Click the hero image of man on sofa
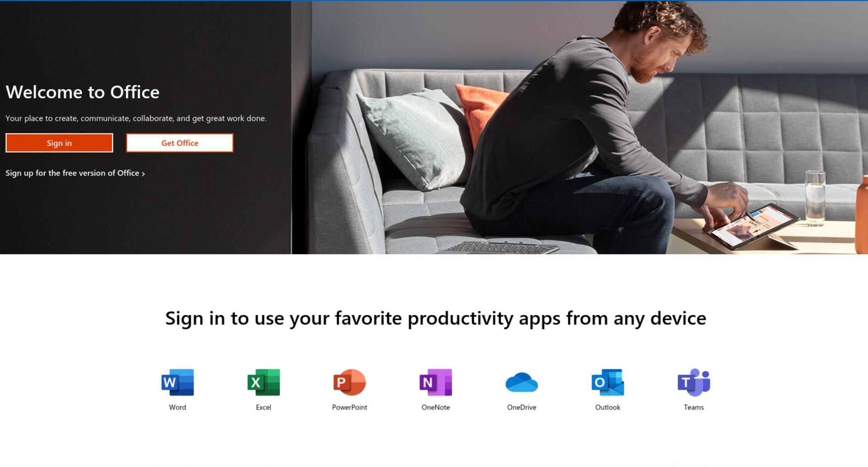 tap(580, 128)
